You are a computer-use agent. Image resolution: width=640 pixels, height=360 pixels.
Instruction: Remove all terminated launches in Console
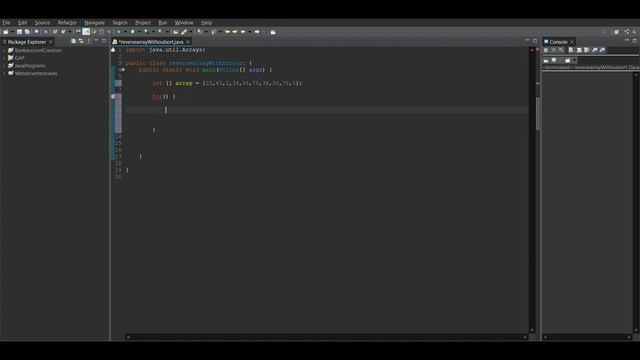561,50
